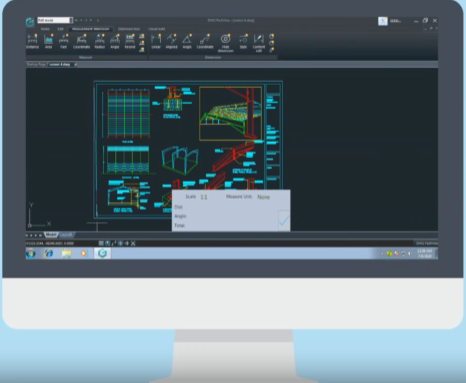Select the Radius measure tool
The image size is (466, 383).
point(100,42)
